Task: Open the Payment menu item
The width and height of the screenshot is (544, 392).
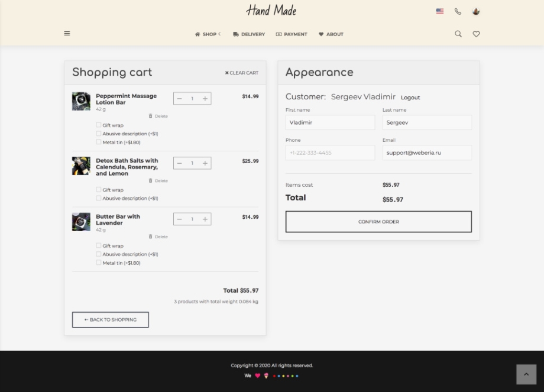Action: coord(292,34)
